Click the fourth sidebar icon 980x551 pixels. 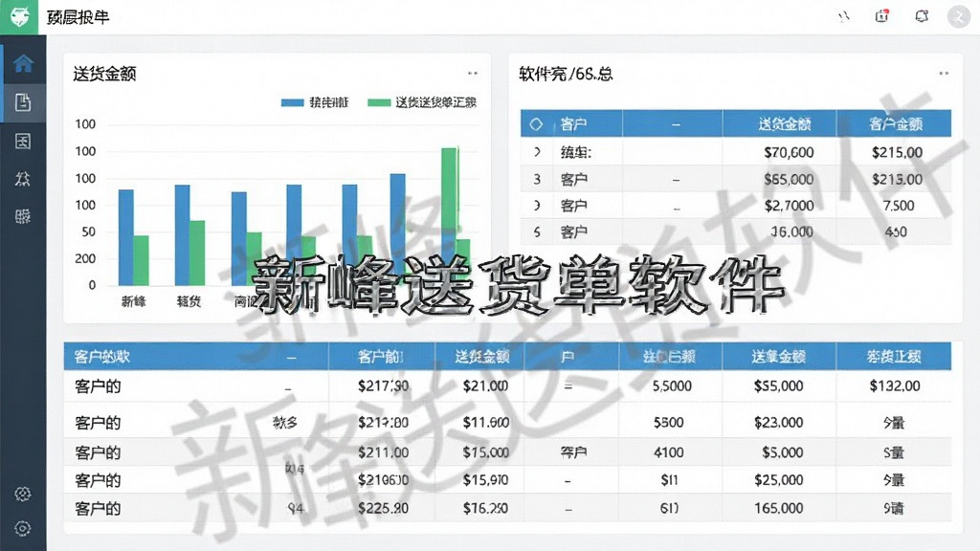(23, 179)
